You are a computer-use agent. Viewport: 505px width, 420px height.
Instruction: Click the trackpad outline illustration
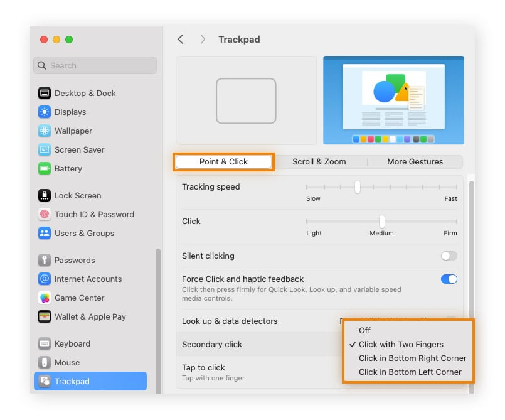click(x=246, y=101)
